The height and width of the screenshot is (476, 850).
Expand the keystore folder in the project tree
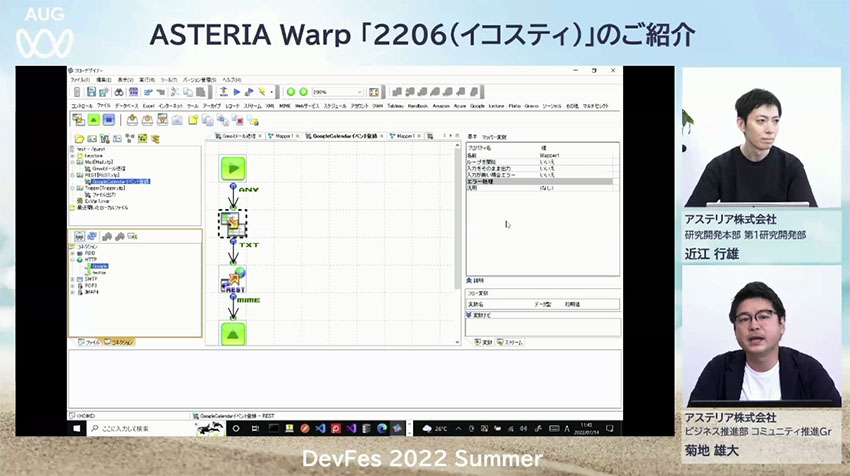coord(73,156)
